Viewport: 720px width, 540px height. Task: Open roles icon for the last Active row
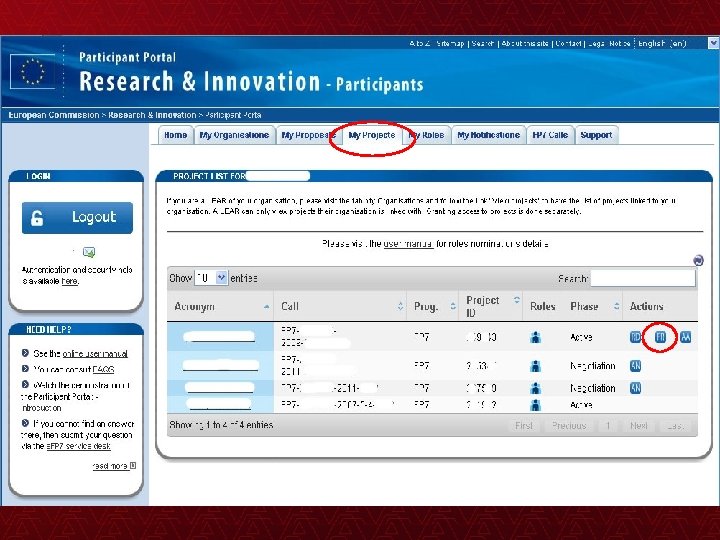[x=535, y=405]
